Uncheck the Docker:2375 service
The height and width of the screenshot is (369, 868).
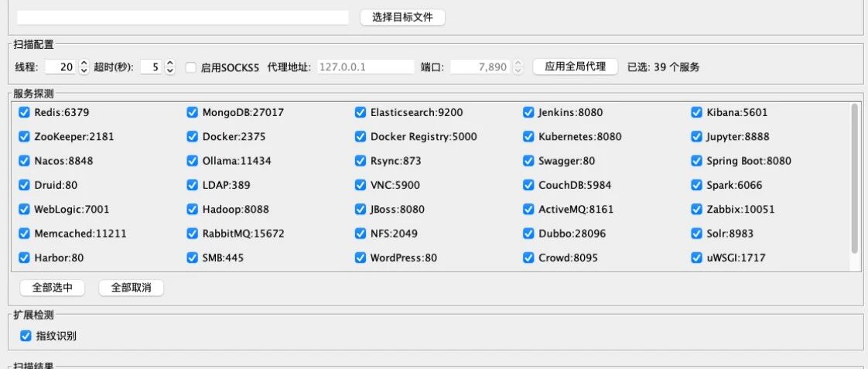click(x=192, y=137)
